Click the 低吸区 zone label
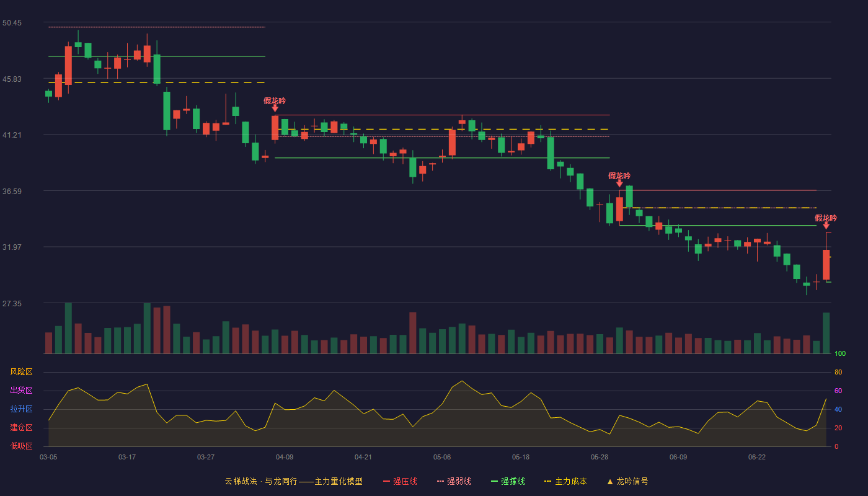868x496 pixels. pyautogui.click(x=22, y=446)
